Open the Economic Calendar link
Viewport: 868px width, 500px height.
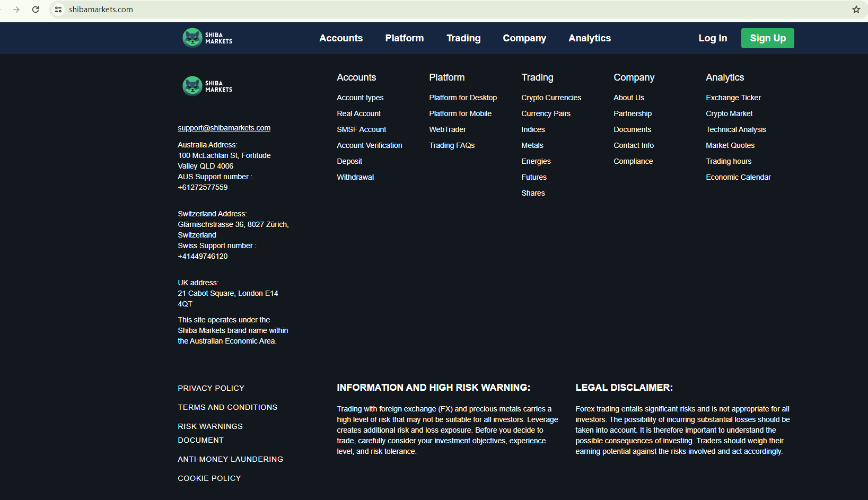click(x=738, y=177)
